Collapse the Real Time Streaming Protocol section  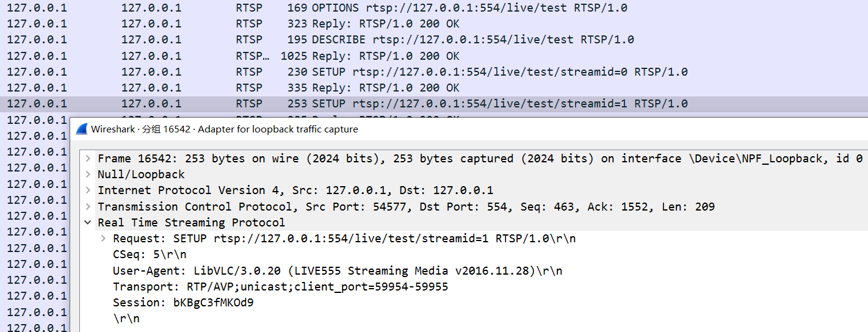pyautogui.click(x=89, y=223)
